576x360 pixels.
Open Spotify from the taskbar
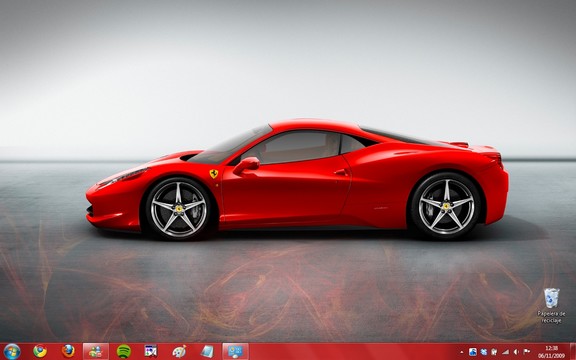[x=124, y=352]
